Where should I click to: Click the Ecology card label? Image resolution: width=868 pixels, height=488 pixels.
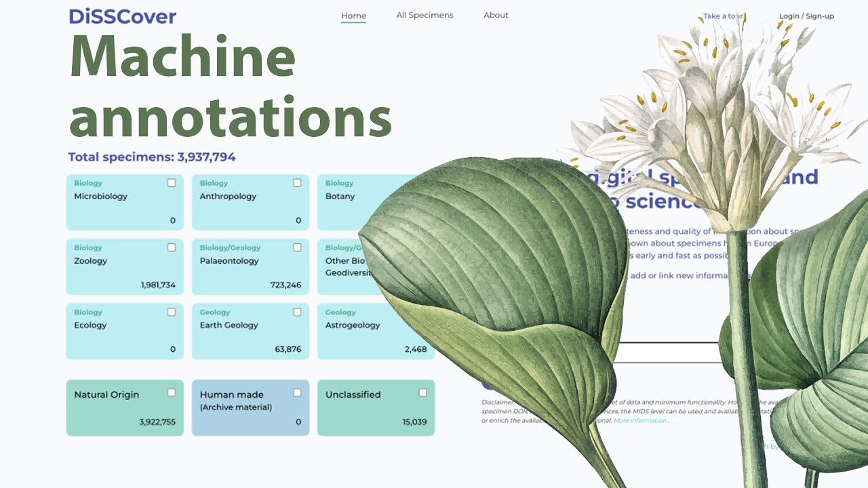(90, 325)
